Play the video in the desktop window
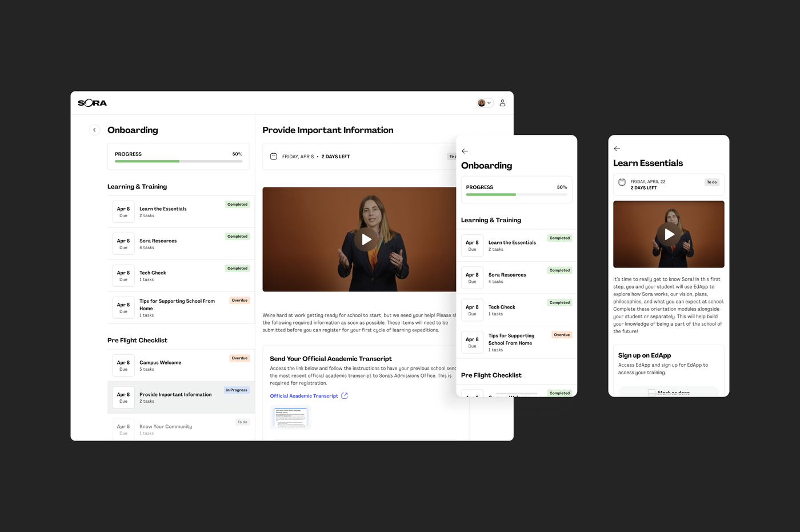This screenshot has height=532, width=800. pyautogui.click(x=367, y=239)
